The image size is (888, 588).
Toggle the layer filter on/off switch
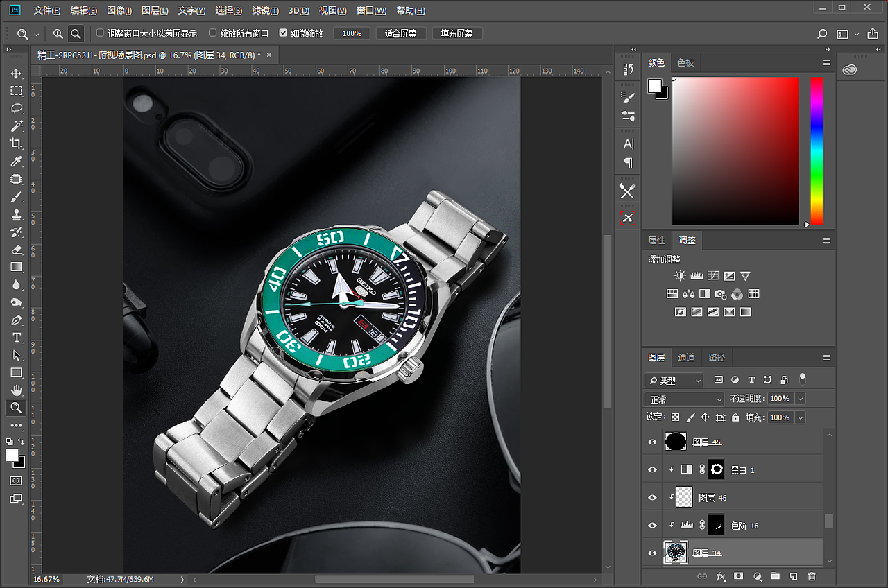pos(803,379)
